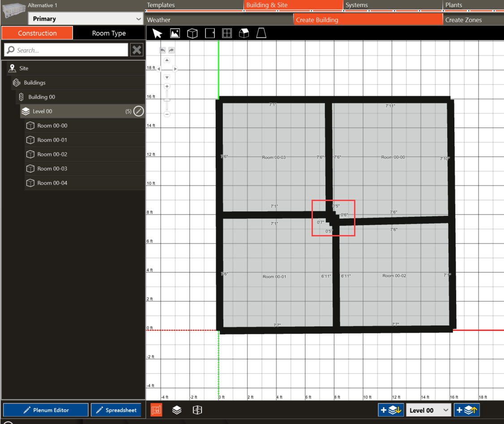The width and height of the screenshot is (504, 424).
Task: Click the import image underlay tool
Action: [x=175, y=34]
